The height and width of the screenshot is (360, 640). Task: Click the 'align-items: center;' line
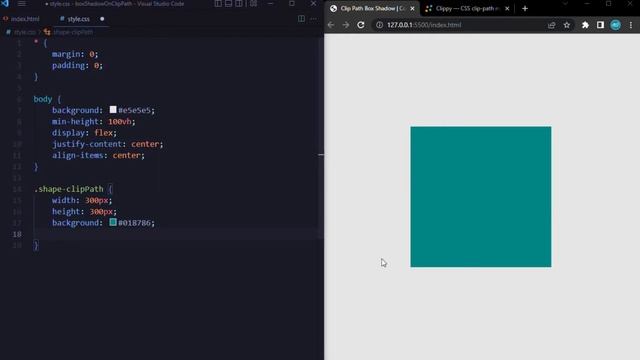98,156
